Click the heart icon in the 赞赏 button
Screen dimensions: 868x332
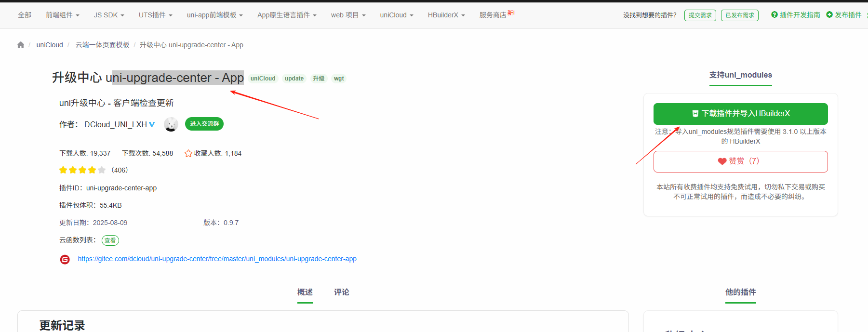(x=722, y=161)
